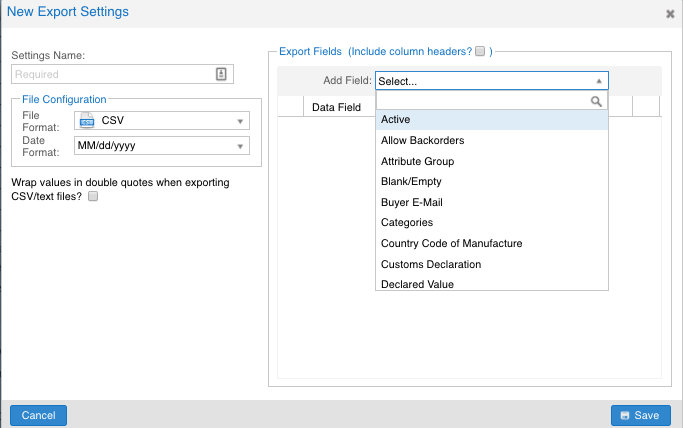Image resolution: width=683 pixels, height=428 pixels.
Task: Pick Categories from the field list
Action: click(491, 222)
